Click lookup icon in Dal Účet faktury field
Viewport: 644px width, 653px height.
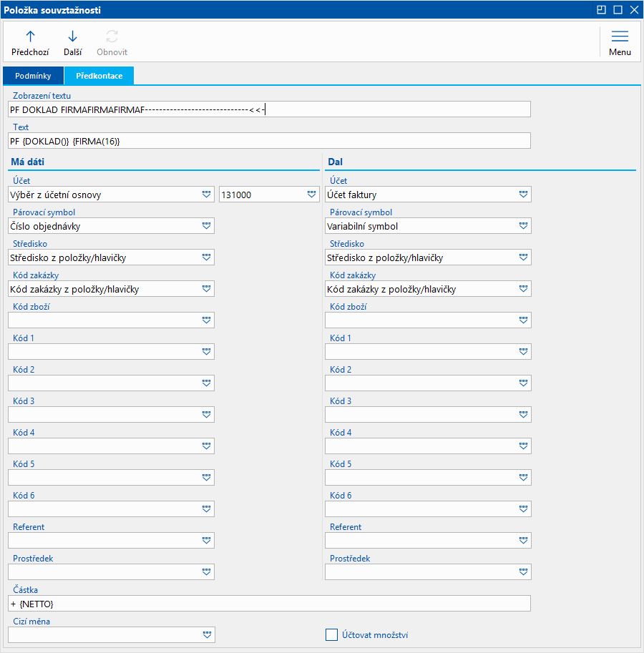[x=523, y=195]
